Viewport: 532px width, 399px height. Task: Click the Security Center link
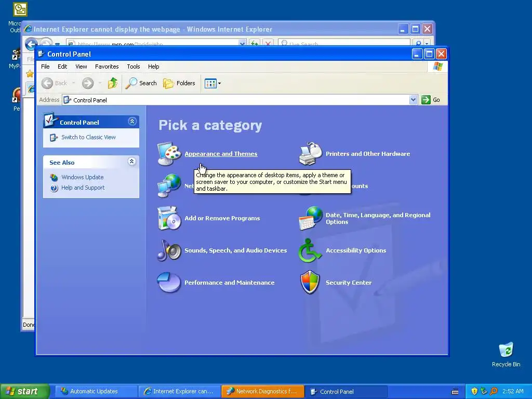[x=349, y=283]
